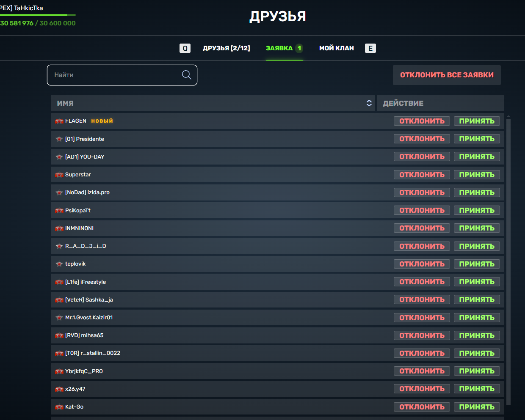The width and height of the screenshot is (525, 420).
Task: Decline all requests with ОТКЛОНИТЬ ВСЕ ЗАЯВКИ
Action: 447,75
